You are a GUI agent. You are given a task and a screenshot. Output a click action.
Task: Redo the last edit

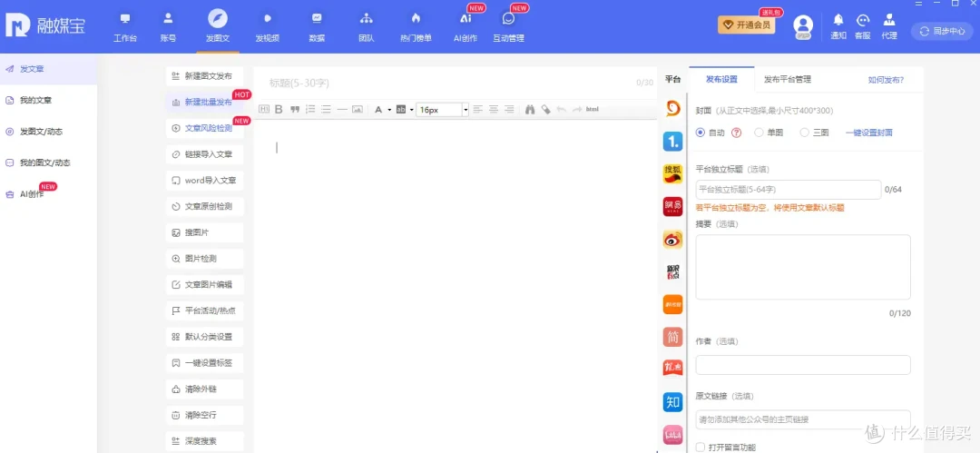[x=577, y=110]
